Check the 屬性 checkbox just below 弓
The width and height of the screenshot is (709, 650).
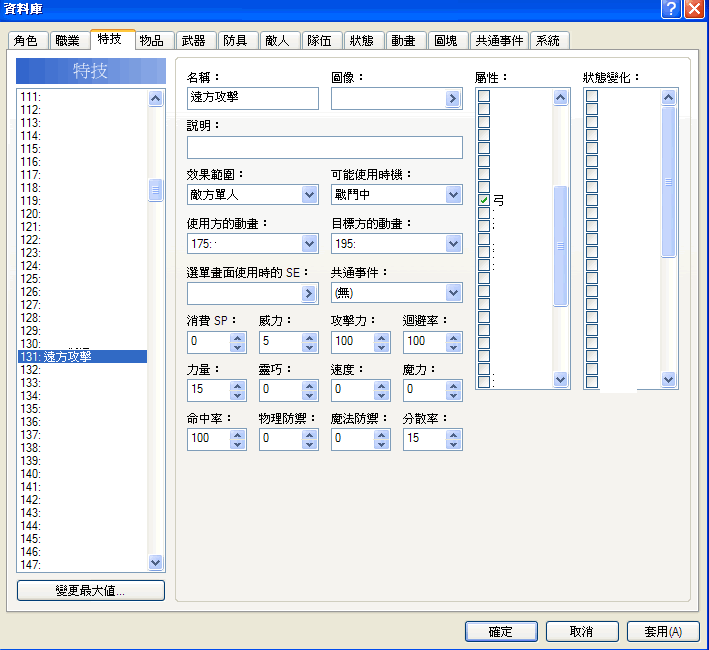[x=484, y=213]
